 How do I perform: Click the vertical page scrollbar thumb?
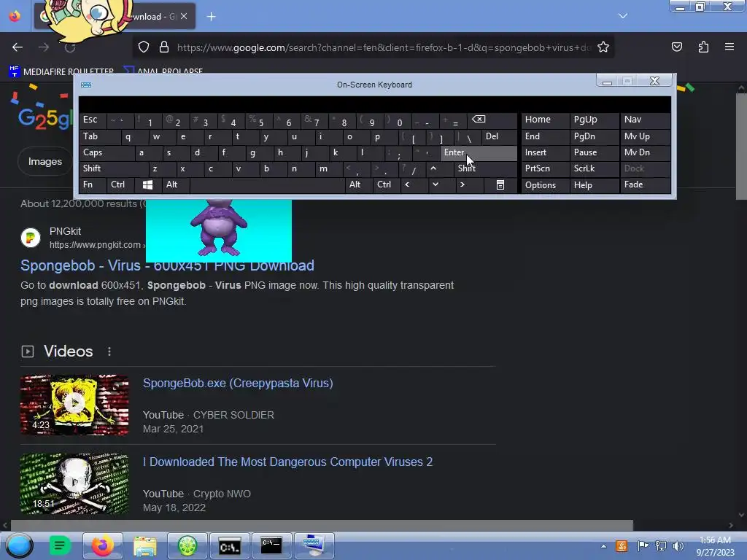741,147
